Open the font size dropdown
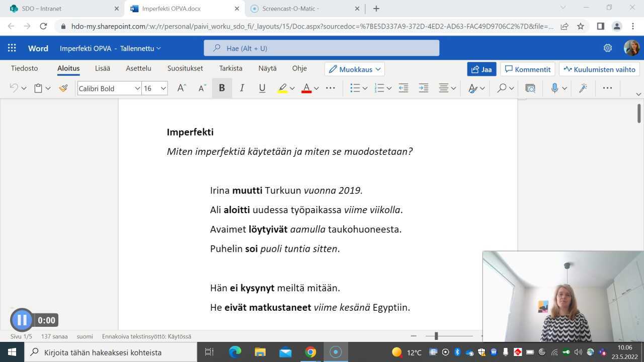 (x=163, y=88)
